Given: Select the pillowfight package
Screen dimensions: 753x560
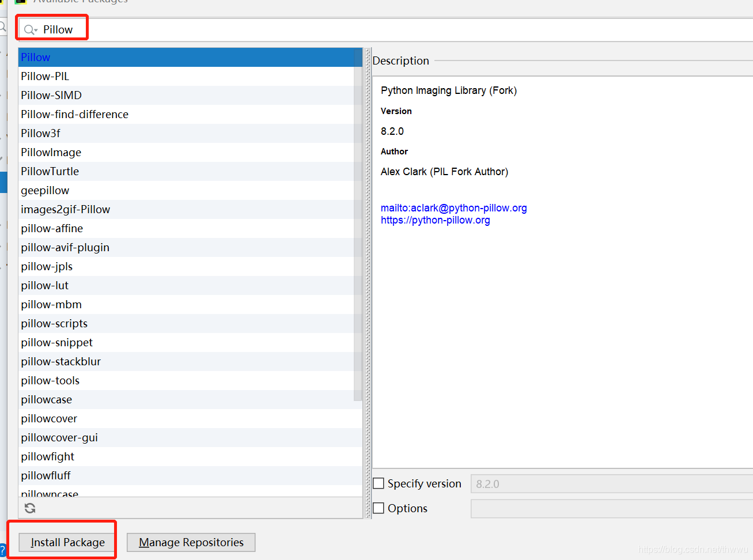Looking at the screenshot, I should tap(190, 456).
